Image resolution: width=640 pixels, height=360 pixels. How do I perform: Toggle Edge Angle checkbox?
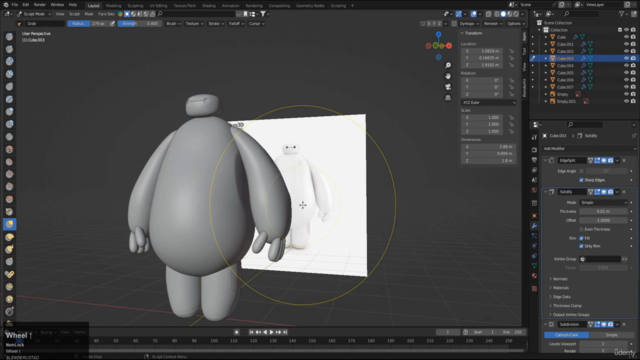(x=581, y=171)
